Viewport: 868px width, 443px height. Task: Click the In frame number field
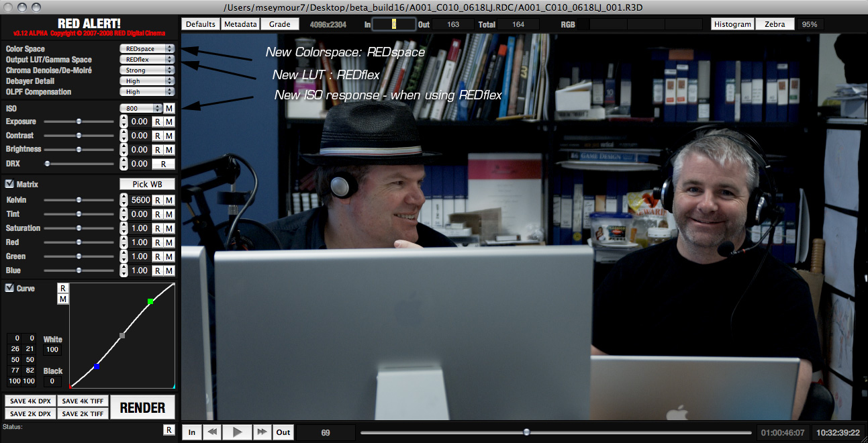[394, 24]
